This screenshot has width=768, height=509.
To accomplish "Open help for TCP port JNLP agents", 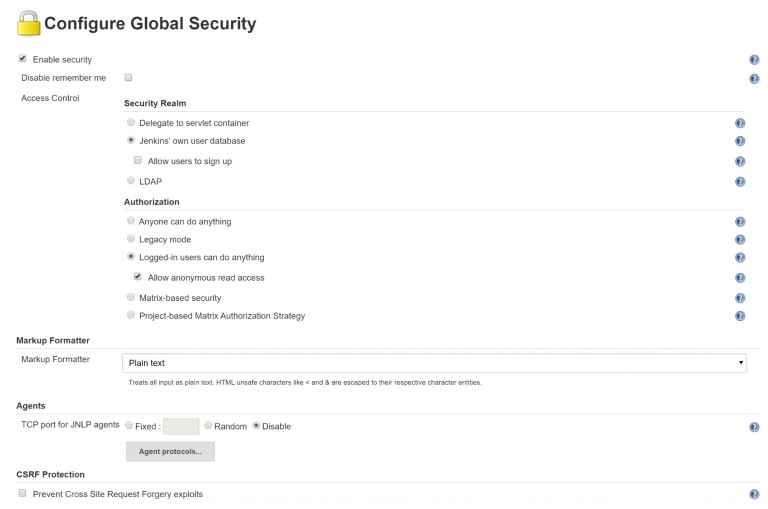I will click(x=754, y=427).
